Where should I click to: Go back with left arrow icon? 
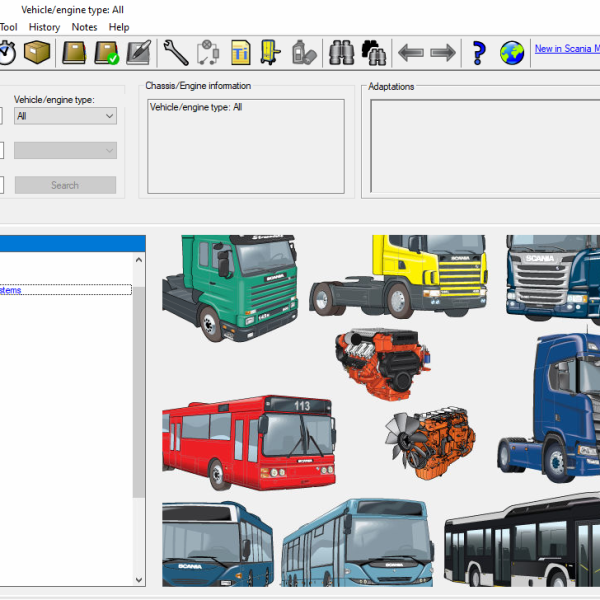(x=411, y=53)
